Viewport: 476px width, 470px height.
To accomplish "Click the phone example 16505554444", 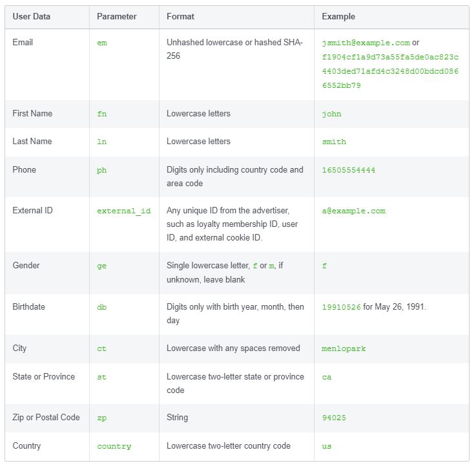I will click(349, 170).
